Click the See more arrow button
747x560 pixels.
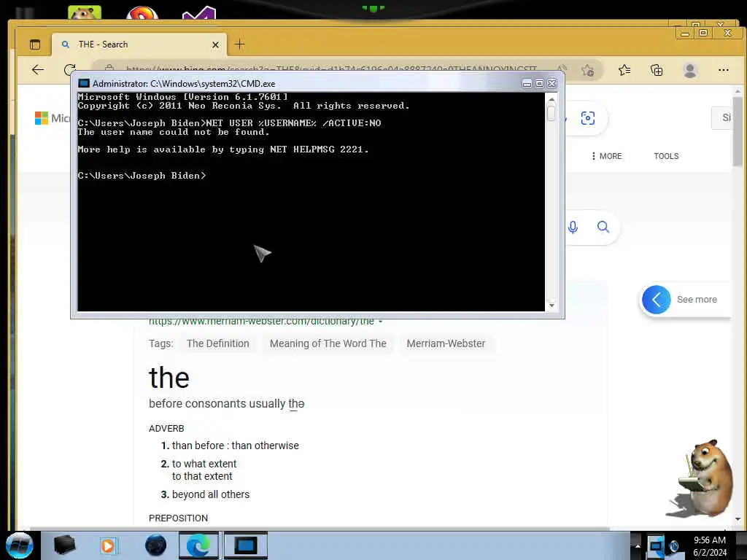pos(656,300)
